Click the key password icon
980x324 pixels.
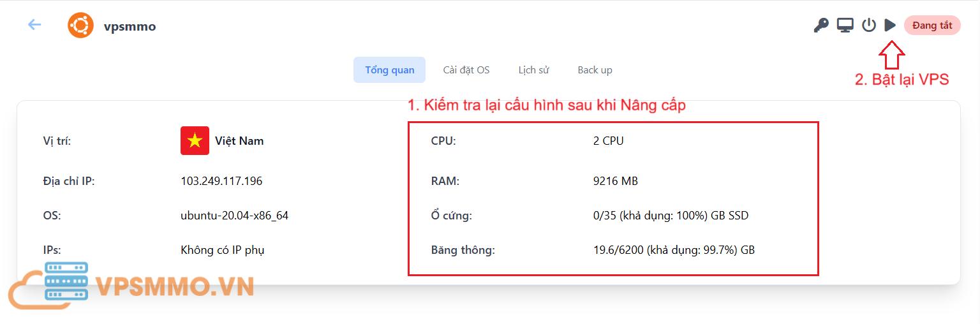point(820,26)
